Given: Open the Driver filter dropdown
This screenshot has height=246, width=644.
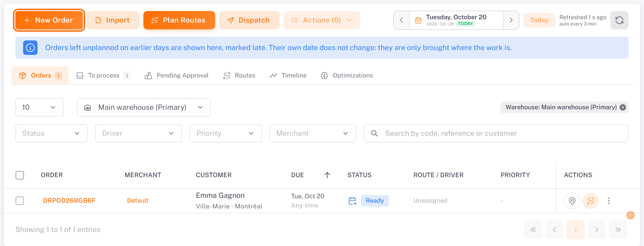Looking at the screenshot, I should 139,133.
